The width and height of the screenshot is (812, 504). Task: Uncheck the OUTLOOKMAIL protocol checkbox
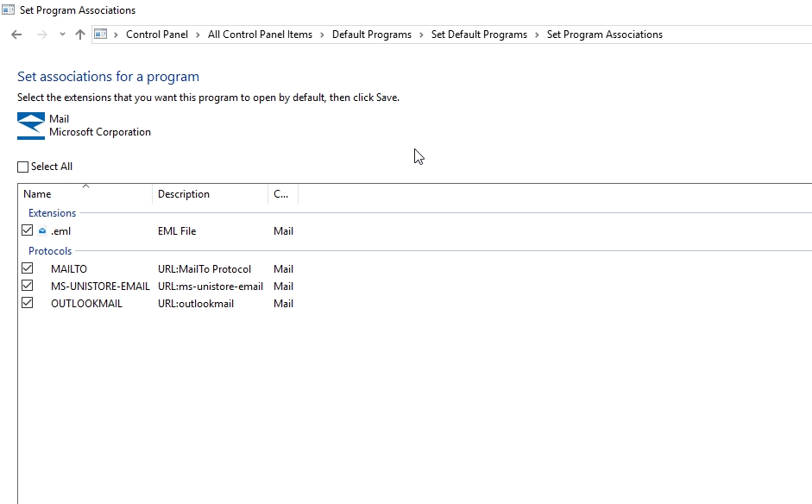(28, 303)
